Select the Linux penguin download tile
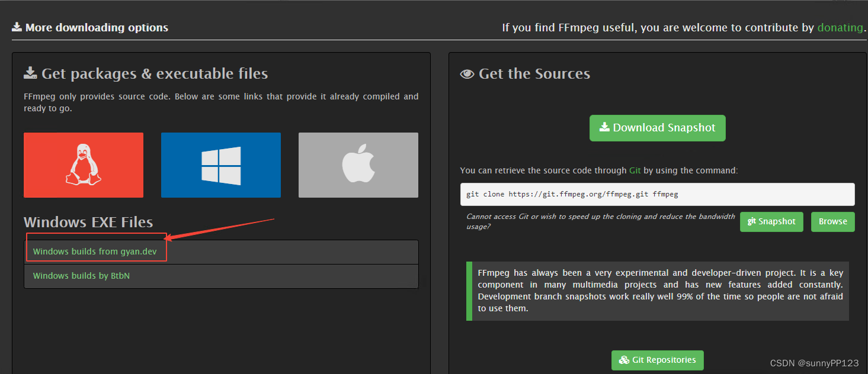Image resolution: width=868 pixels, height=374 pixels. (84, 165)
